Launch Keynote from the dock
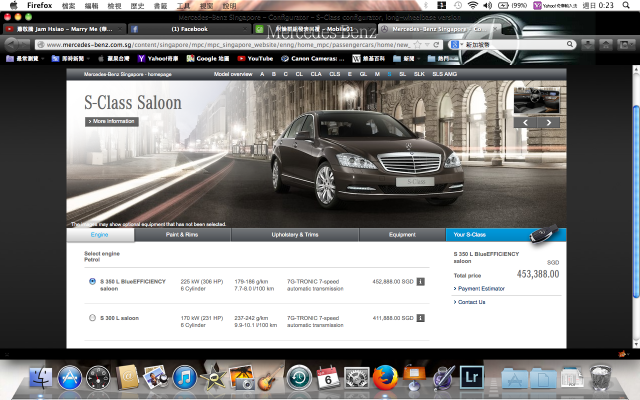640x400 pixels. point(414,378)
